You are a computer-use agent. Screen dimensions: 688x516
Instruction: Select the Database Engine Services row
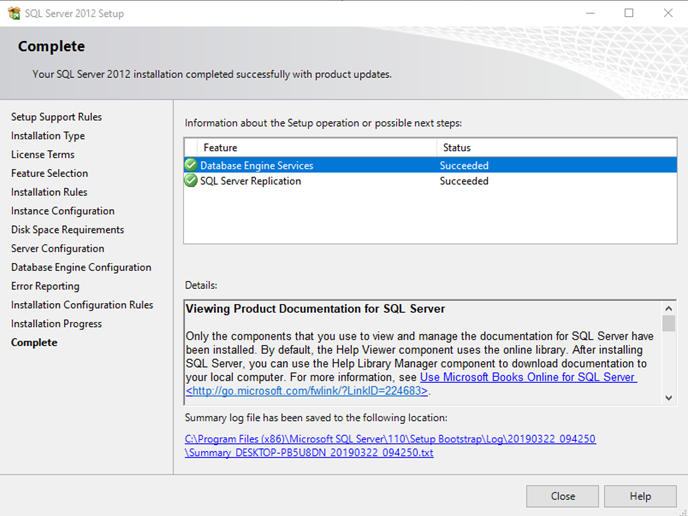pyautogui.click(x=430, y=165)
